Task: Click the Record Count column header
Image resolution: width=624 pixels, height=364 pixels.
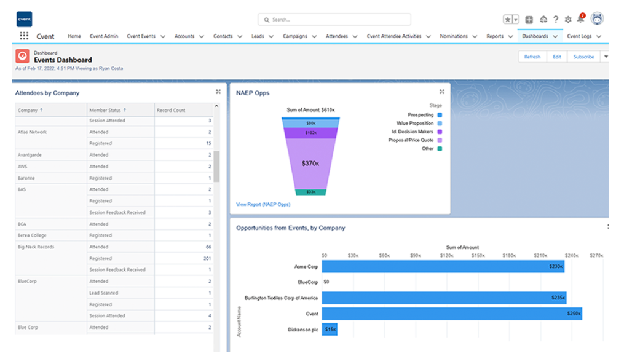Action: 184,110
